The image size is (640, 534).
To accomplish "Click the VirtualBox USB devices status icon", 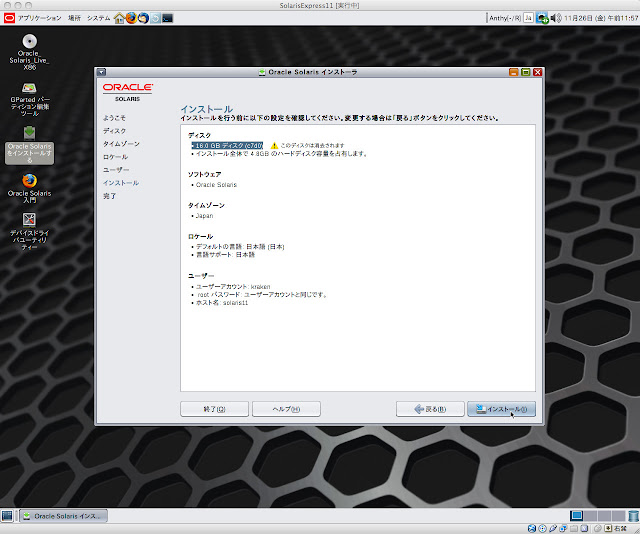I will [553, 528].
